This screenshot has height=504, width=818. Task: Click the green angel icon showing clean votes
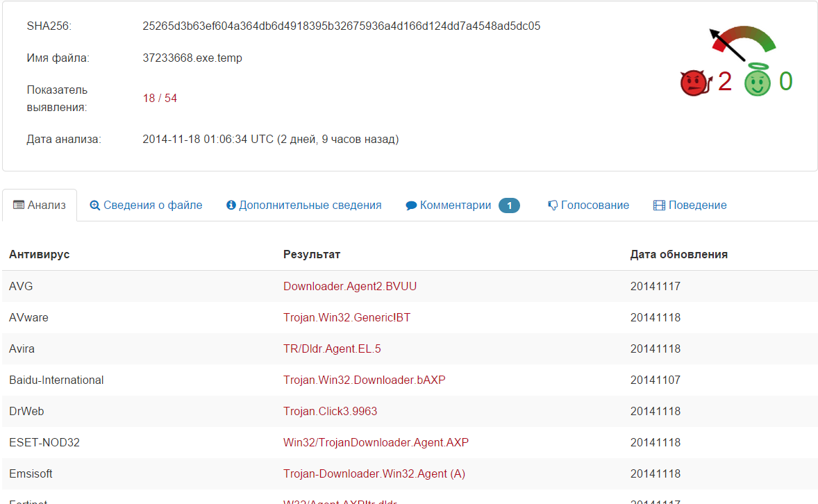tap(757, 81)
